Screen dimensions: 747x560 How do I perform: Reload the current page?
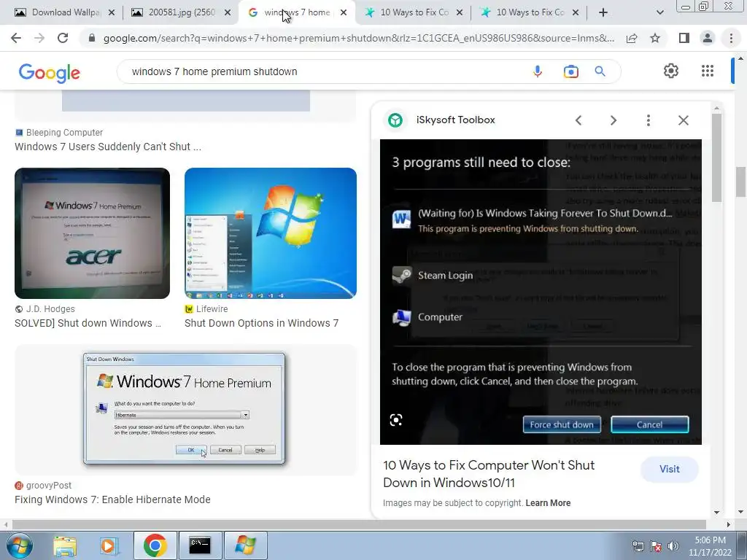(x=63, y=38)
